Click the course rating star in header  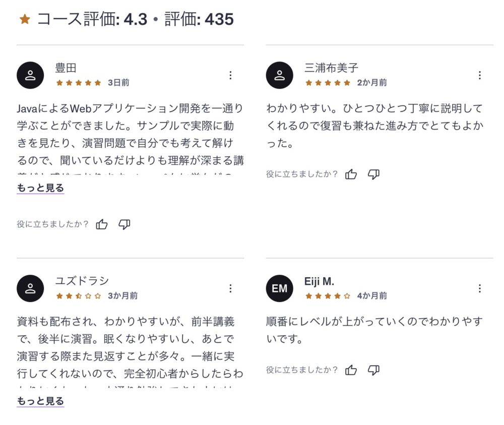(x=25, y=20)
